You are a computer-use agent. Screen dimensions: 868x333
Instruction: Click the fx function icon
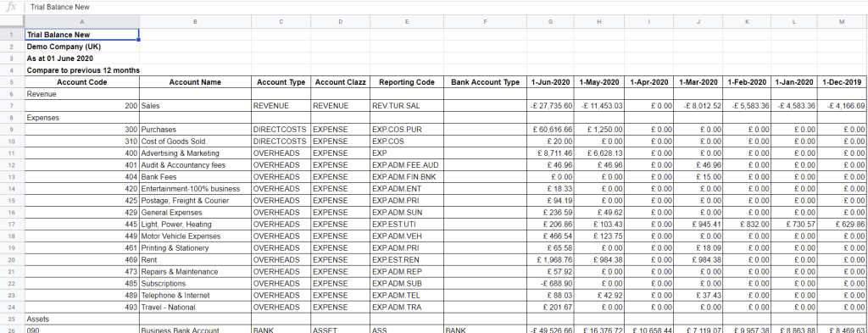[11, 7]
